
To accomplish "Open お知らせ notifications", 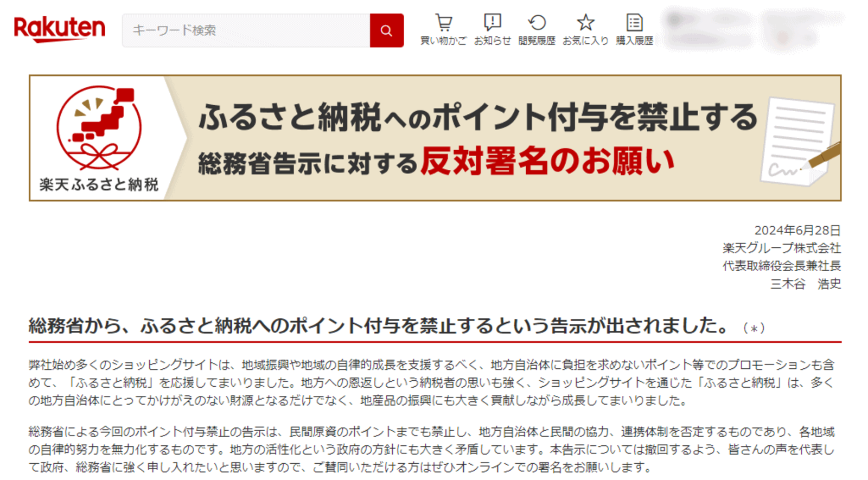I will click(x=492, y=30).
